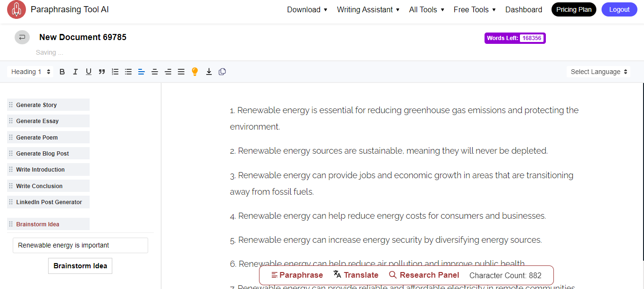Expand the Download menu
Viewport: 644px width, 289px height.
307,9
